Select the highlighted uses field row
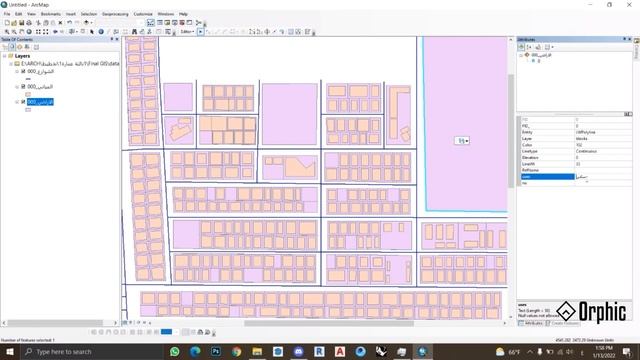The height and width of the screenshot is (360, 640). pyautogui.click(x=547, y=177)
